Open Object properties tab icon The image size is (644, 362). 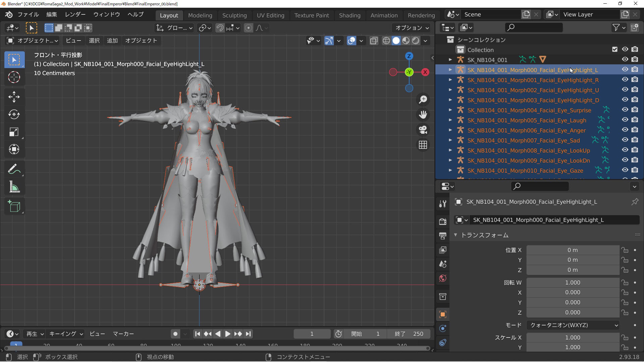point(443,314)
